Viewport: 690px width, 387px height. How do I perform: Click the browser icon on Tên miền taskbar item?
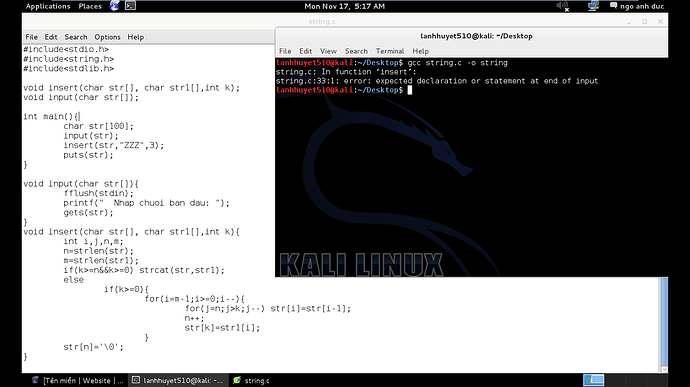[35, 380]
